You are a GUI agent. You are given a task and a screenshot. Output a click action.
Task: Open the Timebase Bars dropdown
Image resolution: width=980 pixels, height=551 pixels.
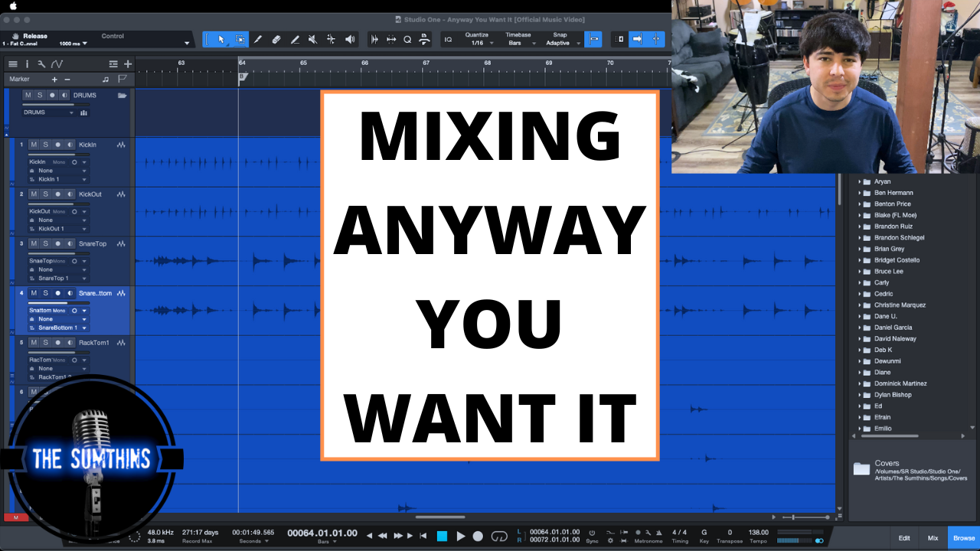[x=518, y=43]
